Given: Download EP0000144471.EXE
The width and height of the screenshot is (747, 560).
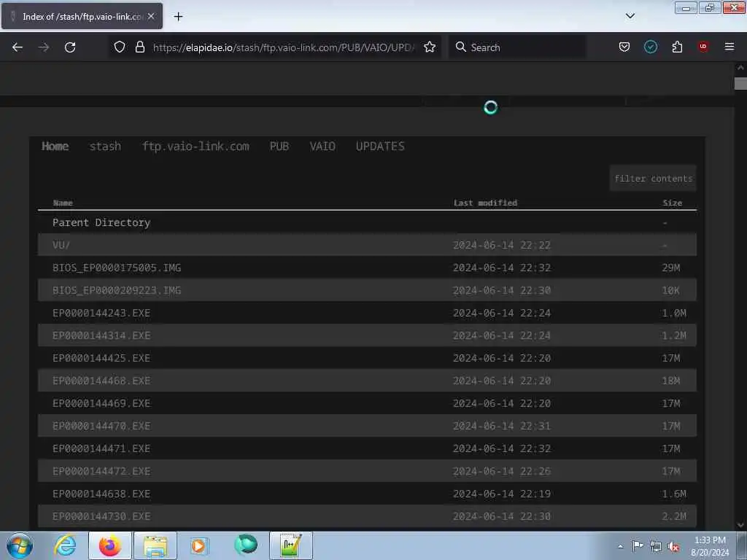Looking at the screenshot, I should [101, 448].
